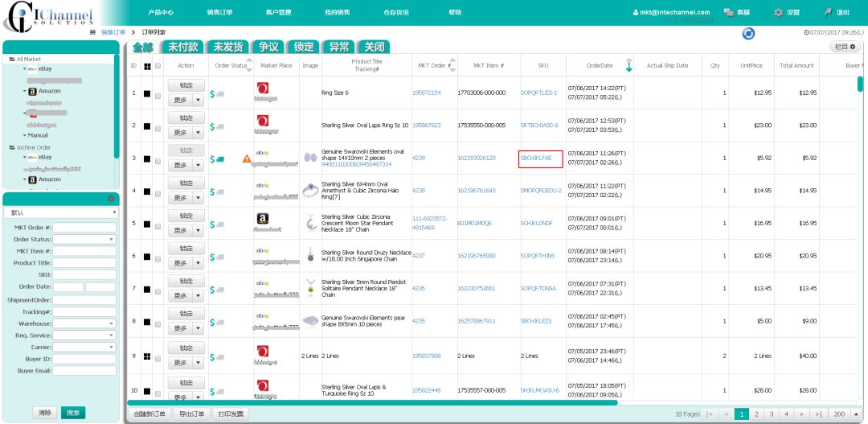
Task: Click the four-squares multi-line icon in row 9
Action: 147,356
